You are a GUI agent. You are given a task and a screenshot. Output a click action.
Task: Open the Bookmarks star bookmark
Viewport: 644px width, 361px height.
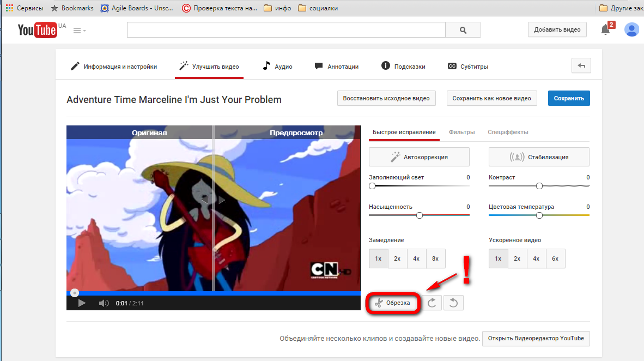(x=72, y=8)
